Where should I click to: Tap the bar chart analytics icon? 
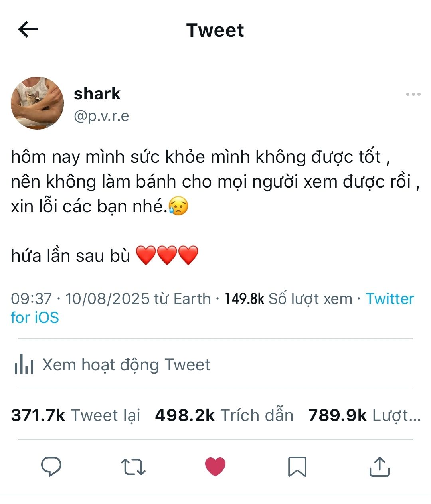pyautogui.click(x=24, y=364)
